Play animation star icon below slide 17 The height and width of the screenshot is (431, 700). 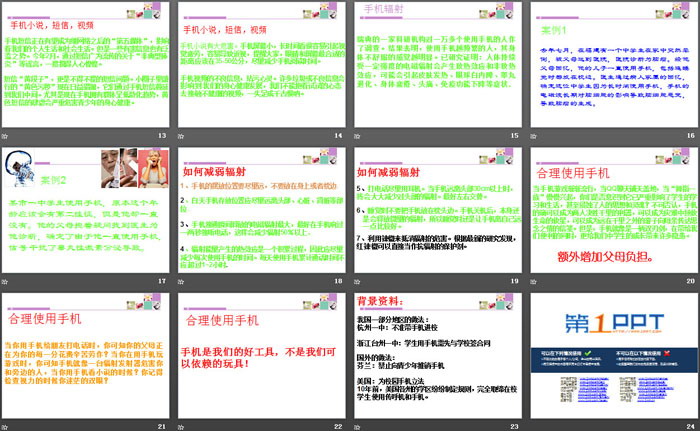click(x=4, y=281)
